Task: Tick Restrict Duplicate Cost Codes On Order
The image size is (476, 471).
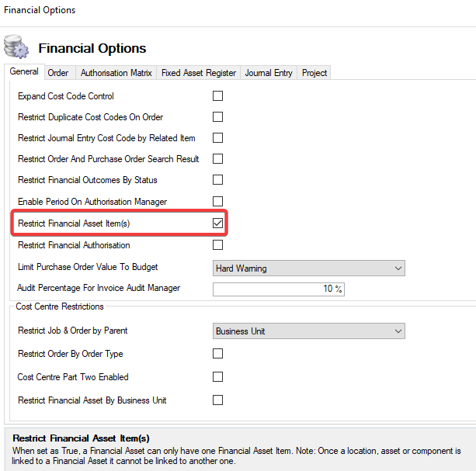Action: click(x=217, y=117)
